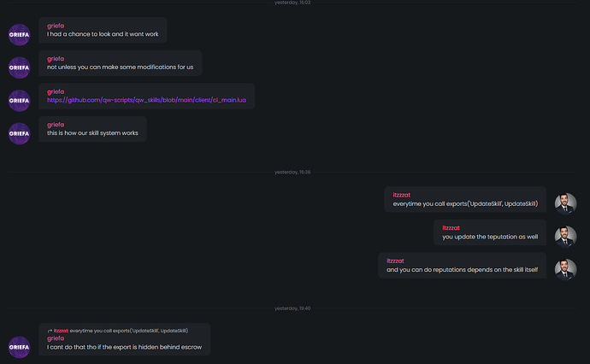Click griefa avatar beside 'skill system works'
This screenshot has width=590, height=364.
click(19, 133)
